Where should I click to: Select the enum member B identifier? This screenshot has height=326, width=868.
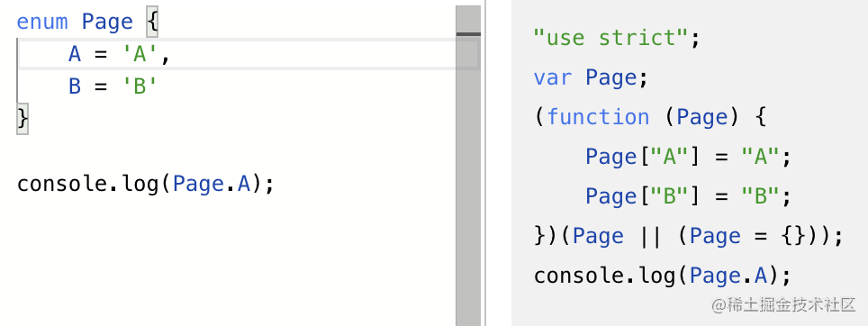(x=75, y=86)
